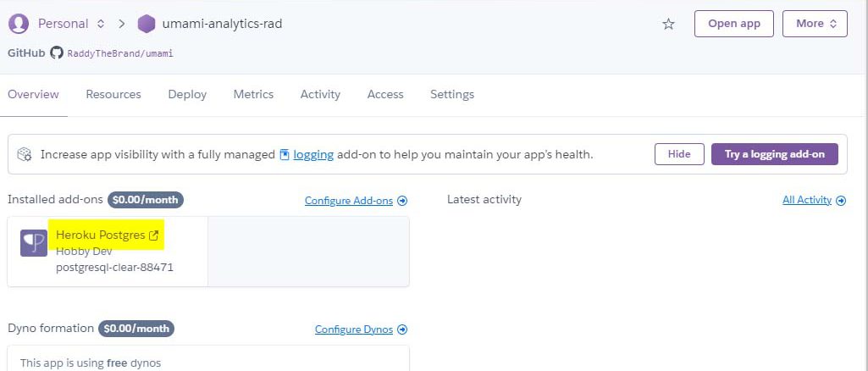
Task: Switch to the Resources tab
Action: pos(113,95)
